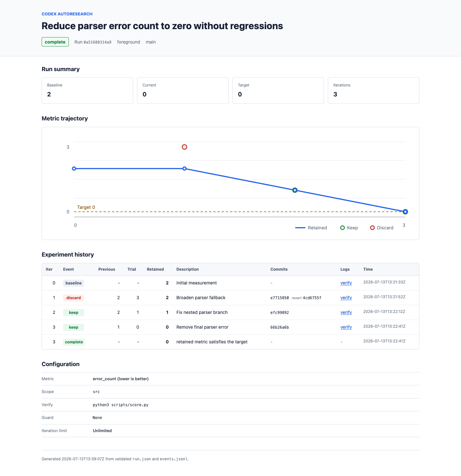Select commit hash e7715850
461x476 pixels.
279,298
